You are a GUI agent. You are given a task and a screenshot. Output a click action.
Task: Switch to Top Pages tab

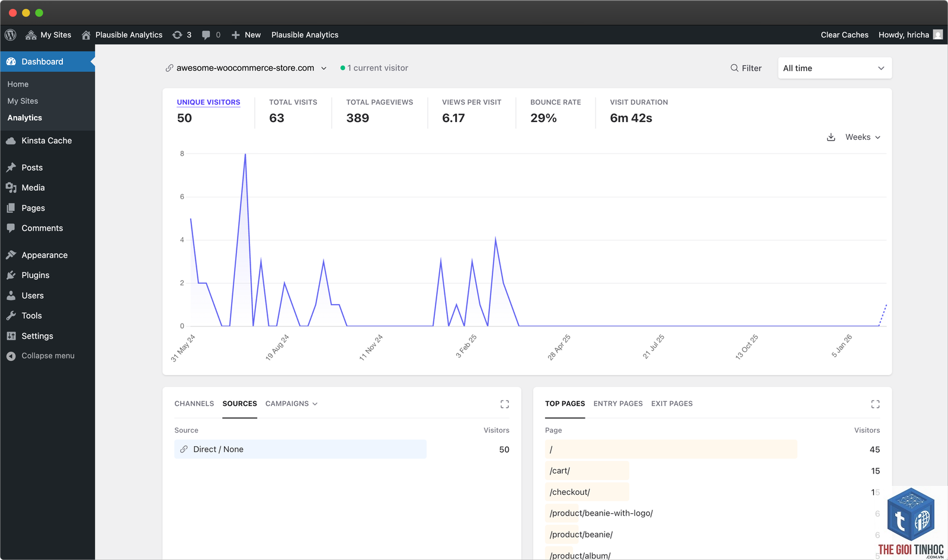565,404
